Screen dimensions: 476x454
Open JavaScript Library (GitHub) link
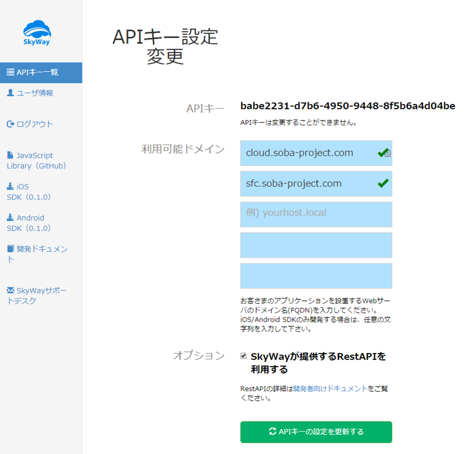[x=37, y=161]
